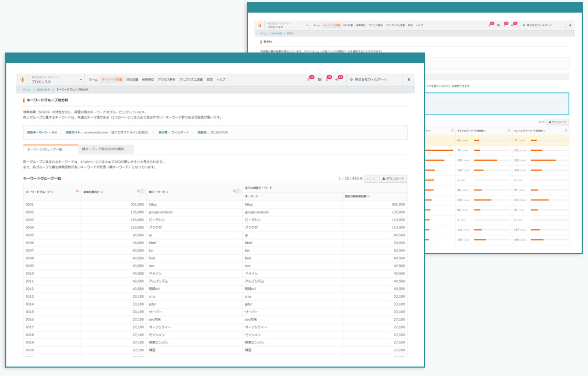This screenshot has height=376, width=588.
Task: Open the folder icon in front window header
Action: [x=320, y=79]
